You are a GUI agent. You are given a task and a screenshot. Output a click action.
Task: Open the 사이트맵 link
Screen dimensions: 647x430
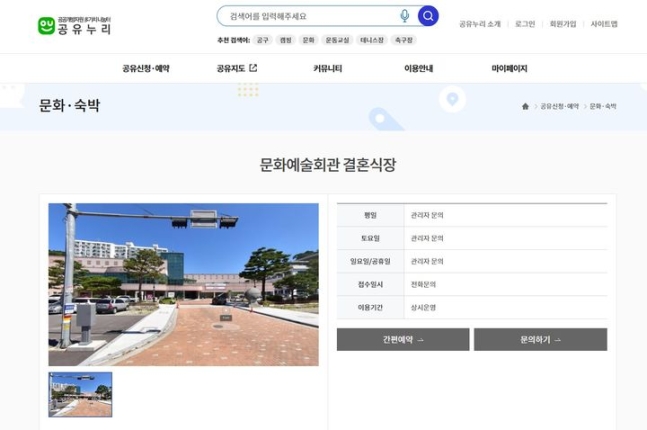point(604,24)
